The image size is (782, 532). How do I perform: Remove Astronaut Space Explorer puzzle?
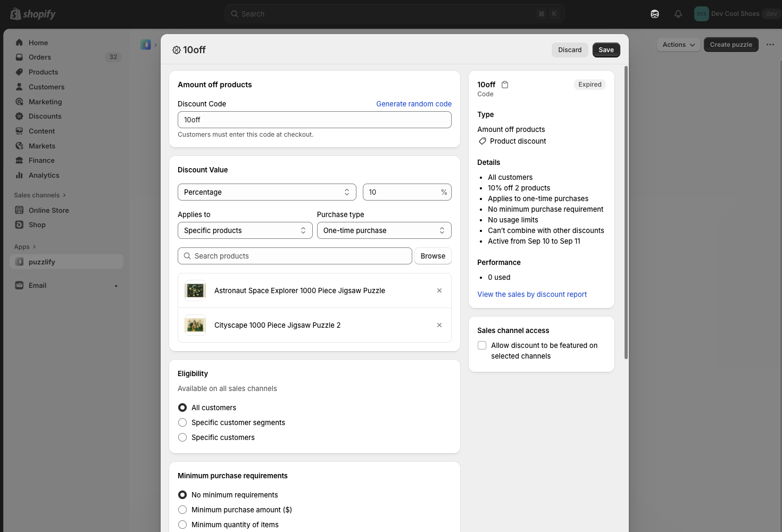point(439,290)
